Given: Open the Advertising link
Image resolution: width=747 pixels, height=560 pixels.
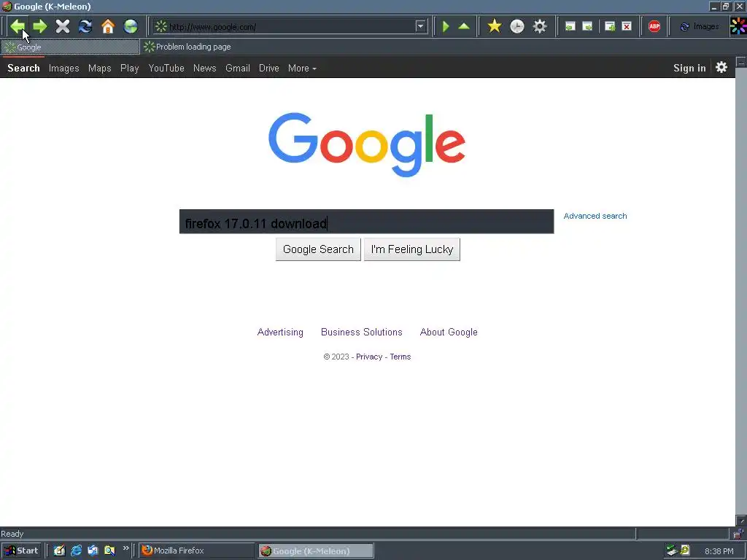Looking at the screenshot, I should (280, 332).
